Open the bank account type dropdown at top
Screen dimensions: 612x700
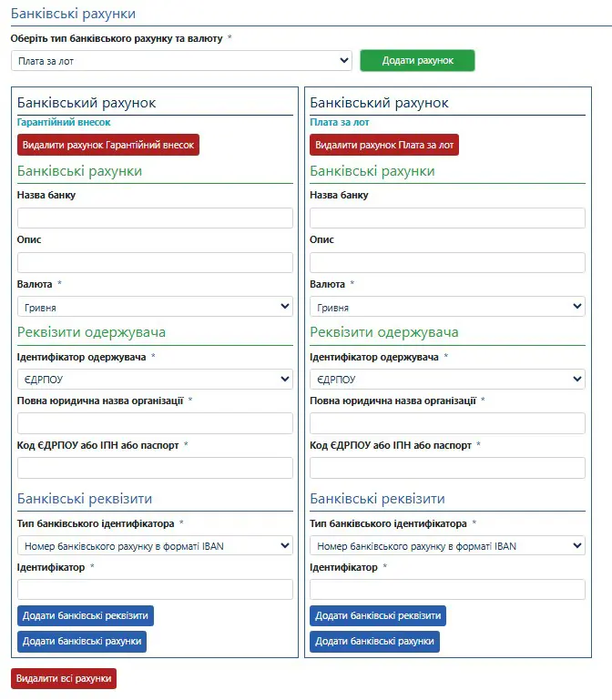[x=181, y=61]
